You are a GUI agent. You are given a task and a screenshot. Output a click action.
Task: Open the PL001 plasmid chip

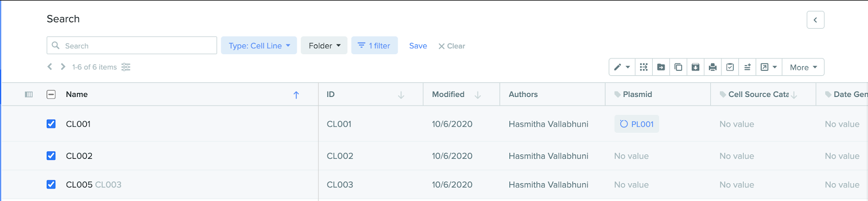point(637,124)
